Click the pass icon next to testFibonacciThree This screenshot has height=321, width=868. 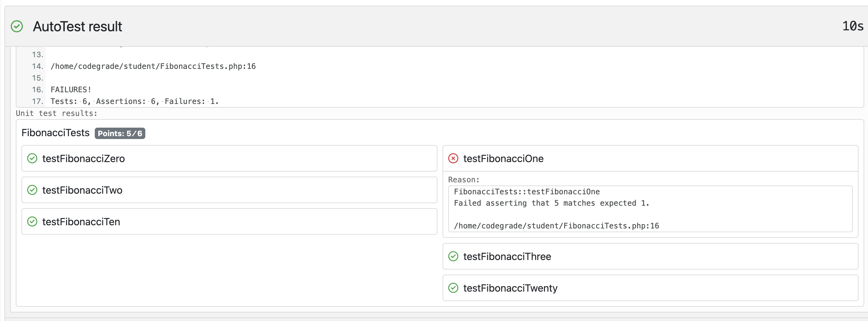[453, 257]
